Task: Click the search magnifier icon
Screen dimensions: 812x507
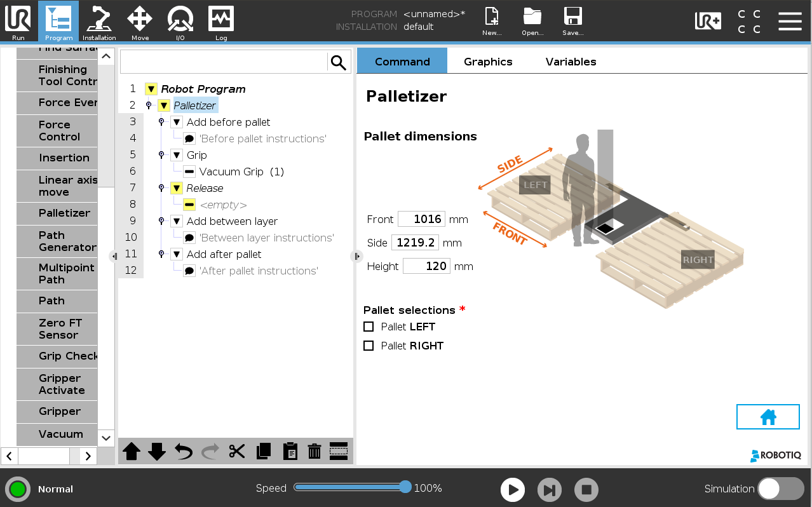Action: pos(339,62)
